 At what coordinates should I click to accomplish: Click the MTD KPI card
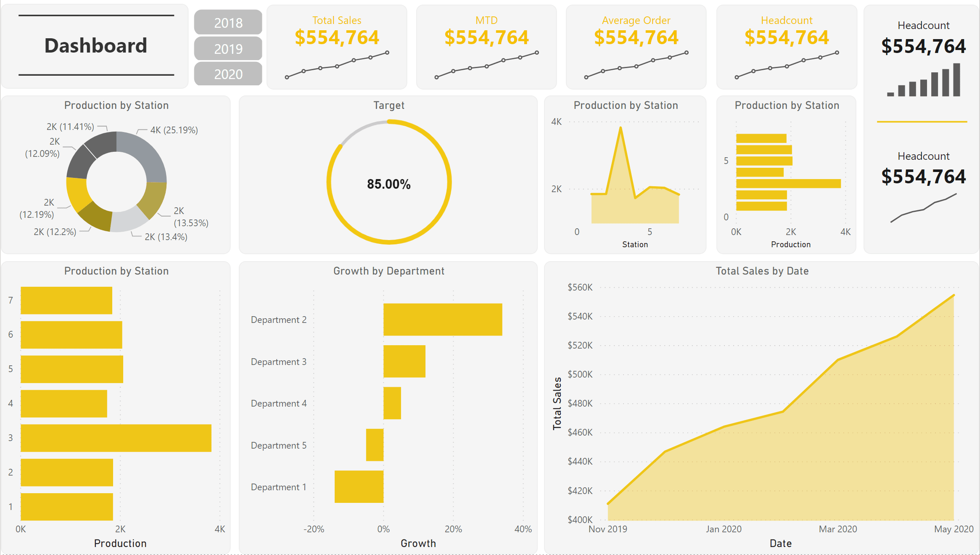click(x=486, y=46)
